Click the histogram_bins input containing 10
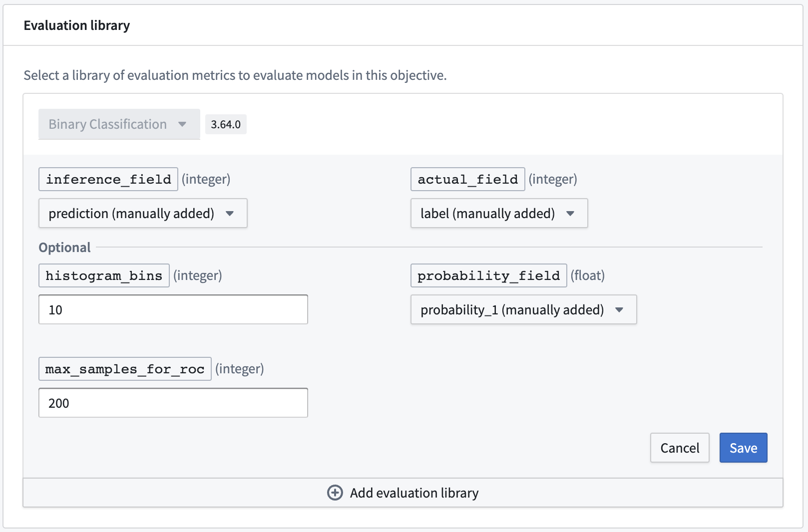The image size is (808, 532). 173,310
